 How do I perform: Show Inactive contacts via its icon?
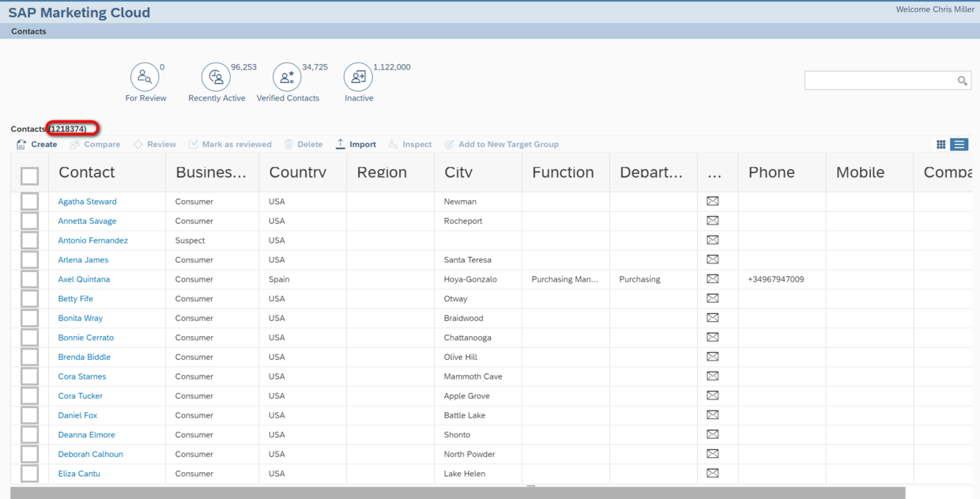(x=358, y=77)
